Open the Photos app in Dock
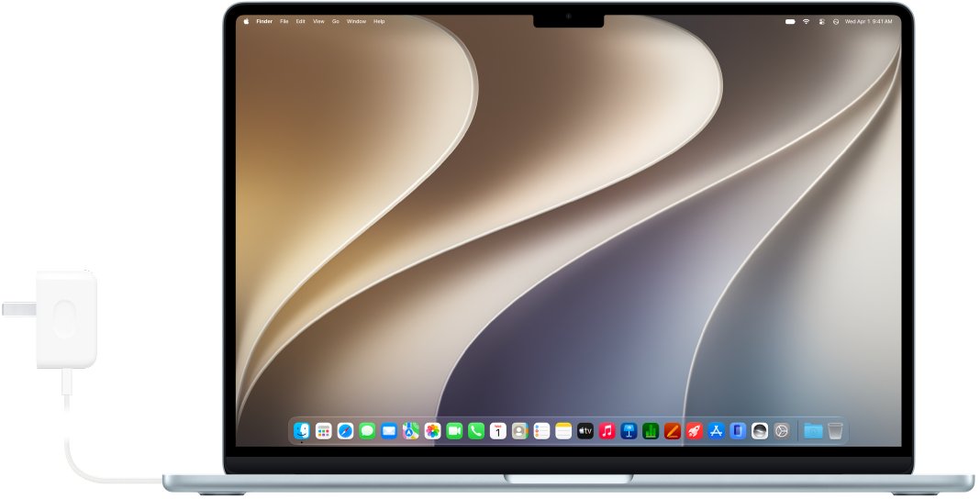980x499 pixels. point(432,431)
